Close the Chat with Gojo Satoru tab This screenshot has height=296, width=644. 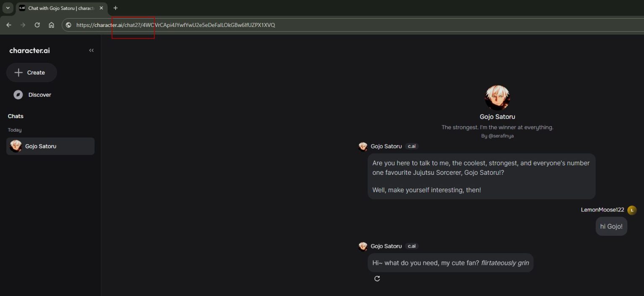tap(101, 8)
